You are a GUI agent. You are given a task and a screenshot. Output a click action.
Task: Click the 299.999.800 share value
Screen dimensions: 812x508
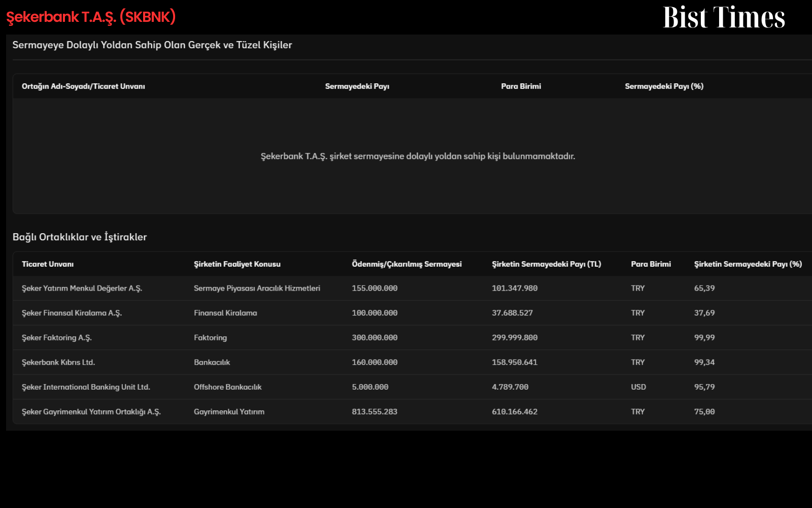(515, 338)
